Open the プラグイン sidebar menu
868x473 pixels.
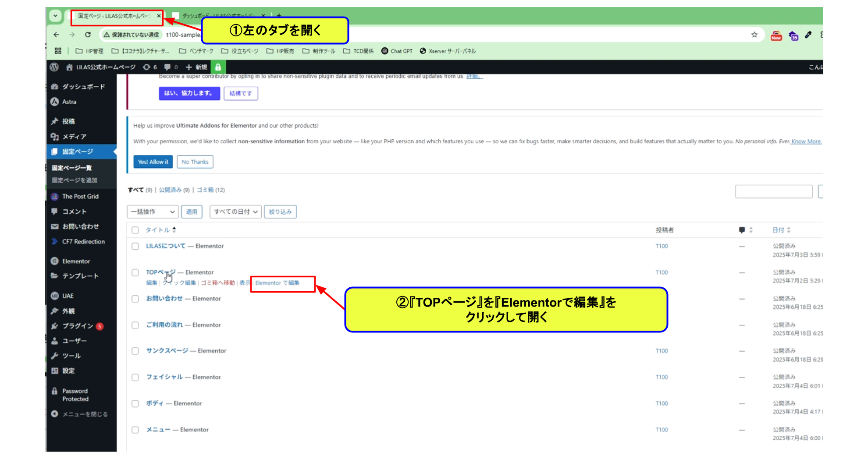coord(82,326)
